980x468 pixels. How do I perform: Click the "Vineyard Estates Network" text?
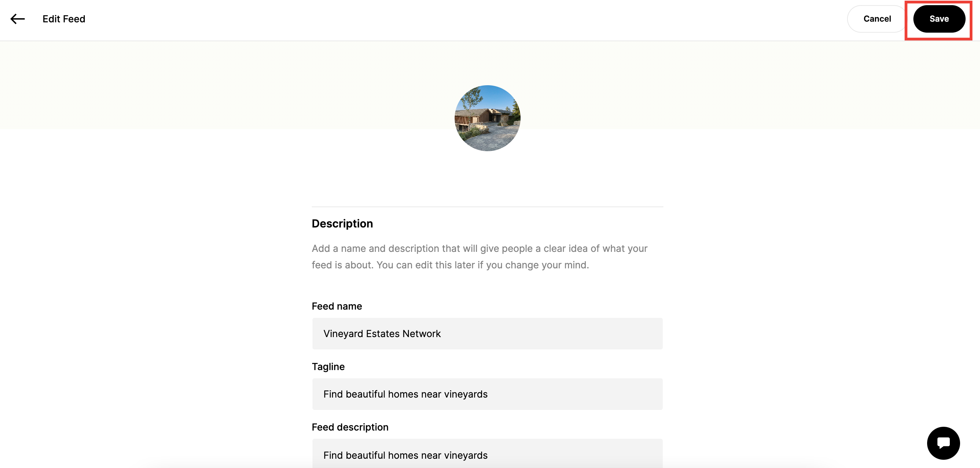(382, 334)
